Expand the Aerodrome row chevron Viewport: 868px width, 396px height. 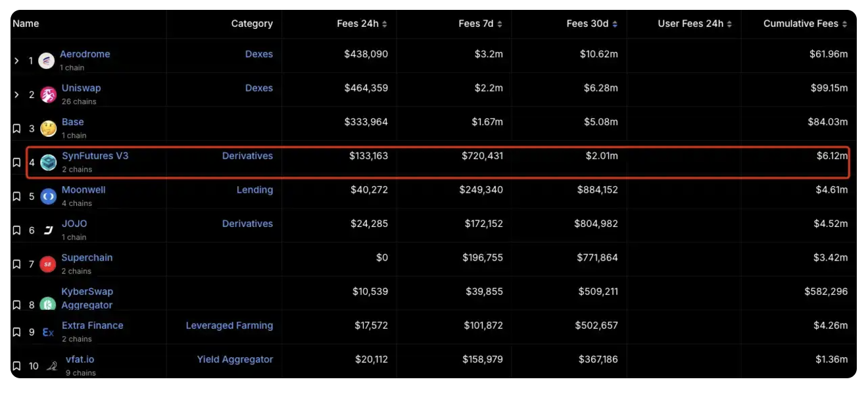[17, 61]
